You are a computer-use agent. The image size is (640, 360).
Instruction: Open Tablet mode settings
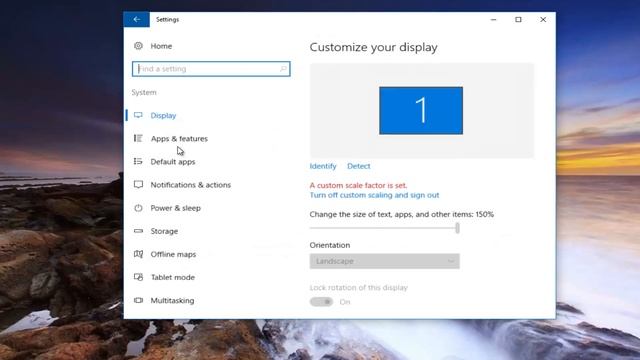[x=173, y=277]
